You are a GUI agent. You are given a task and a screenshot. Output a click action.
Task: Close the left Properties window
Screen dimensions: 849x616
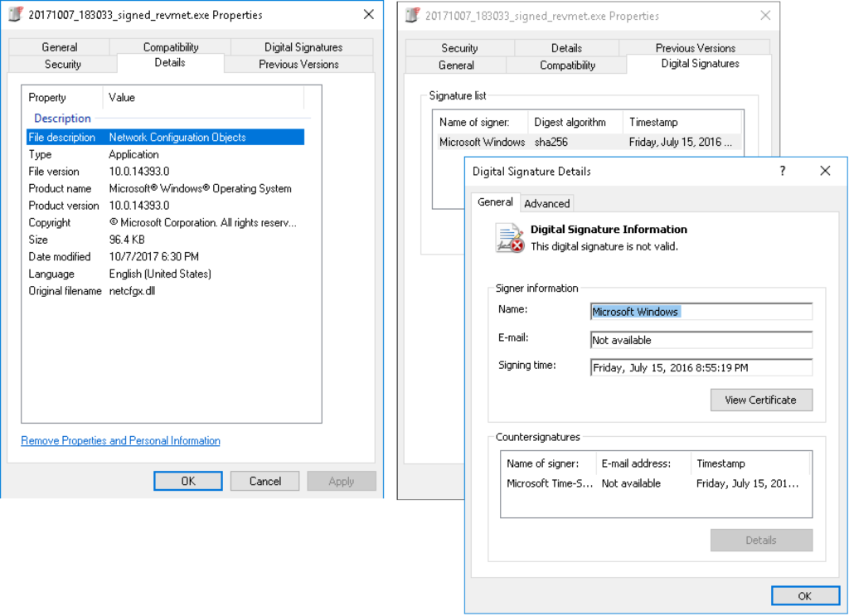tap(368, 15)
